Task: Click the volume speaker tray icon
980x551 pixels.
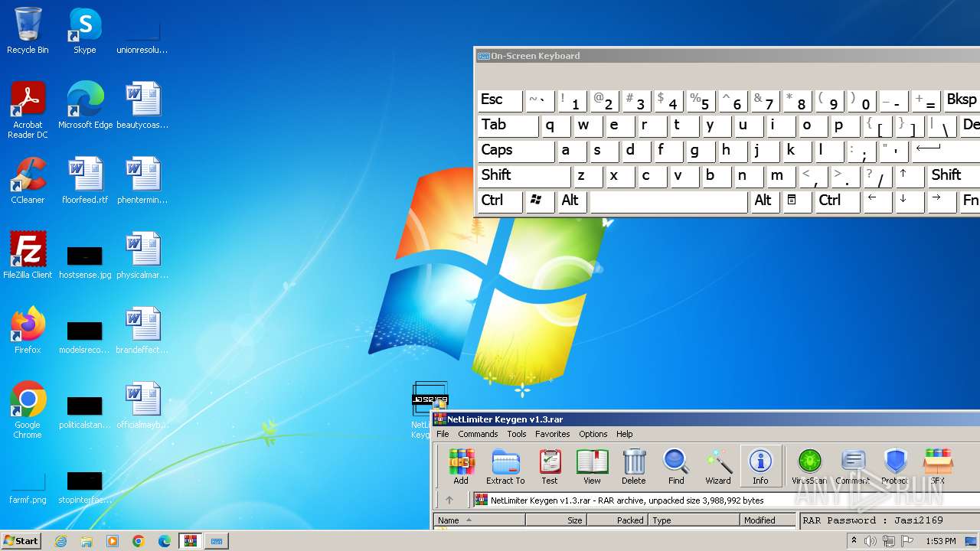Action: pyautogui.click(x=871, y=541)
